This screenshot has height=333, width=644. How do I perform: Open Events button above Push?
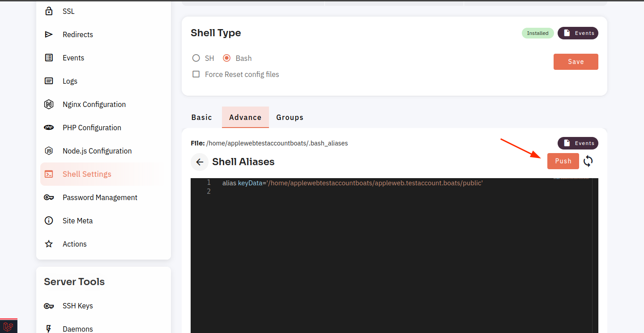point(578,143)
